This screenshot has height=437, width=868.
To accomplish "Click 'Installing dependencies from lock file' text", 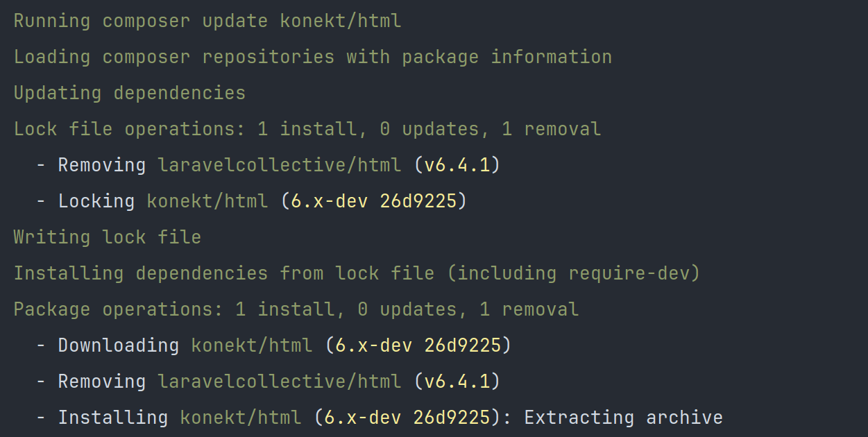I will (223, 273).
